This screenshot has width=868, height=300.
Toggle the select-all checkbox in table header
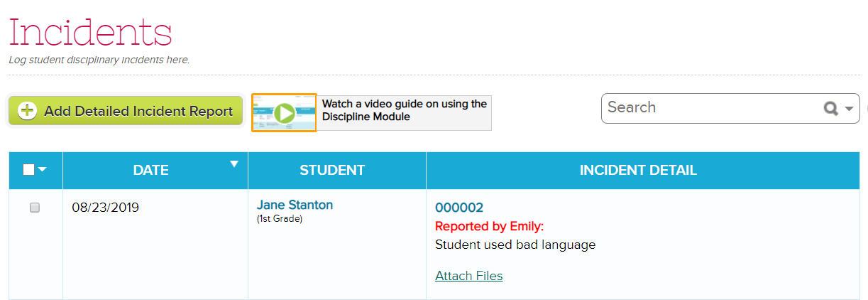point(28,169)
